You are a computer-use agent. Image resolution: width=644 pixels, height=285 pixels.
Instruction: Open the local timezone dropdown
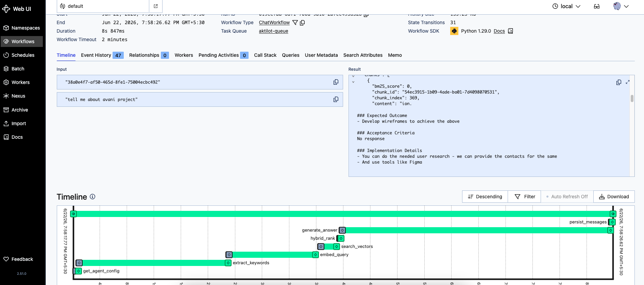coord(566,6)
